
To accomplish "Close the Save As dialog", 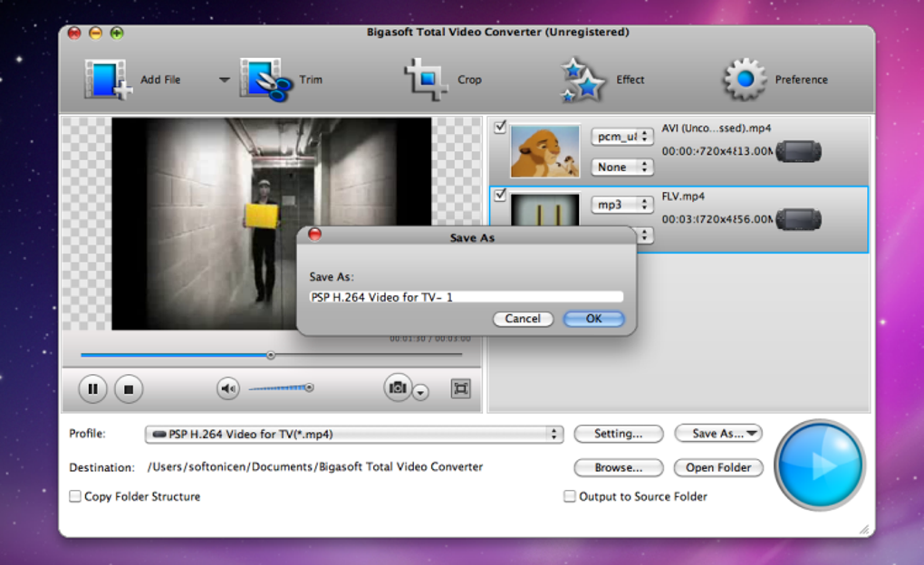I will tap(314, 235).
